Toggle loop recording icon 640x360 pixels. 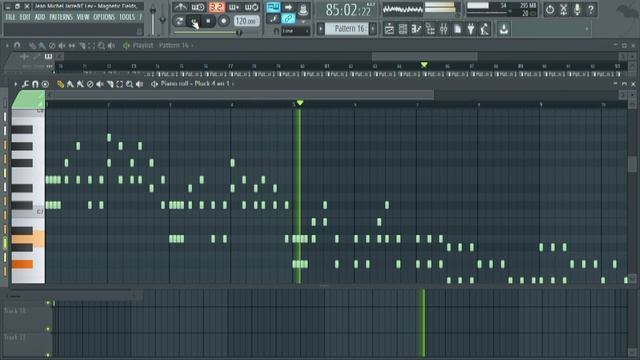click(x=251, y=7)
